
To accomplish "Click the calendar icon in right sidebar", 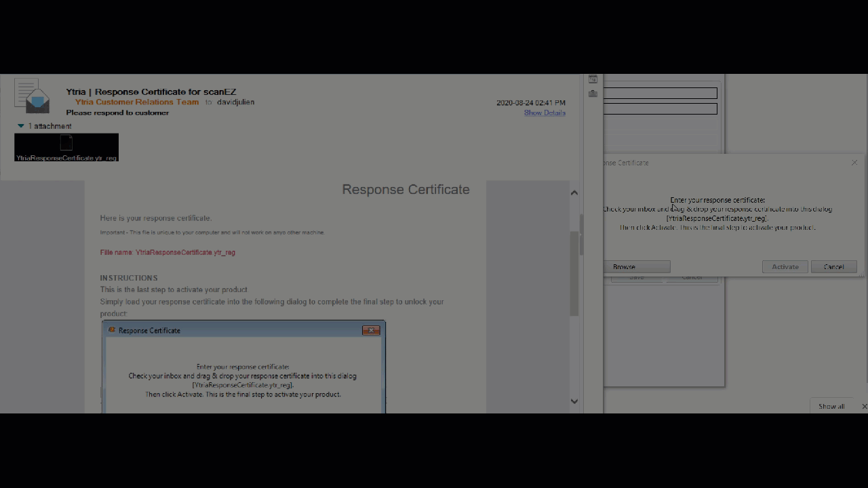I will (x=593, y=79).
